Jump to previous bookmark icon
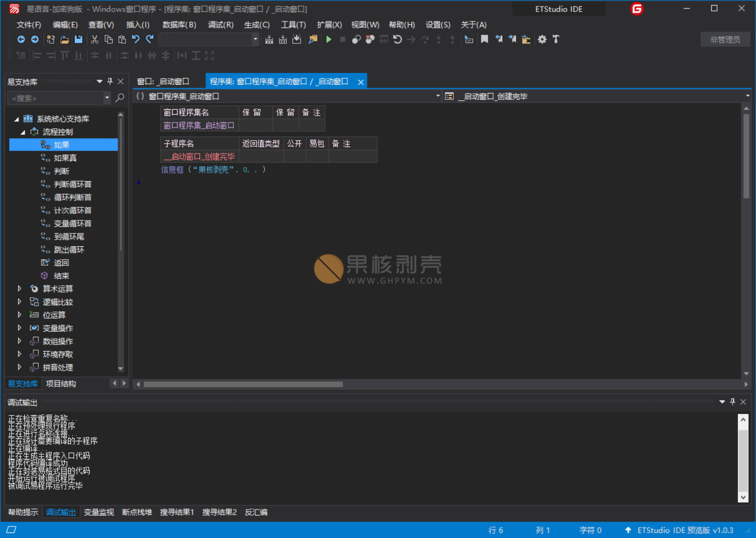The width and height of the screenshot is (756, 538). click(499, 39)
